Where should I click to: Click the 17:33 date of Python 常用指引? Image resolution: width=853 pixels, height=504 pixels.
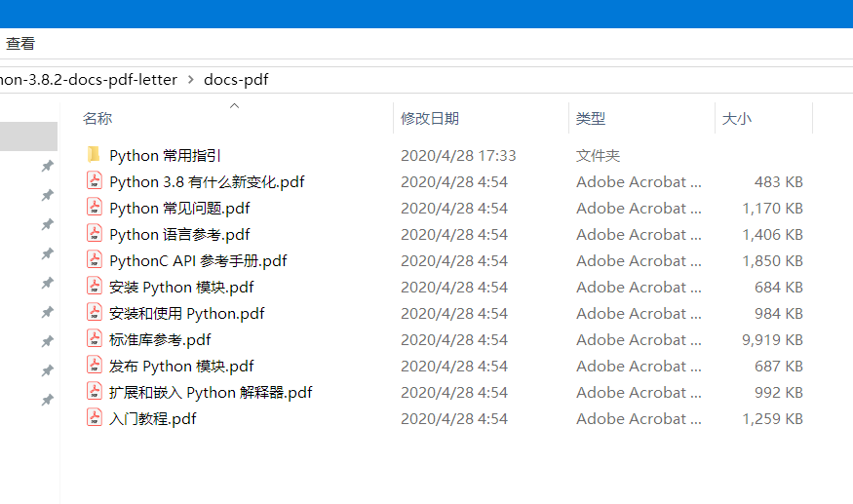click(458, 156)
